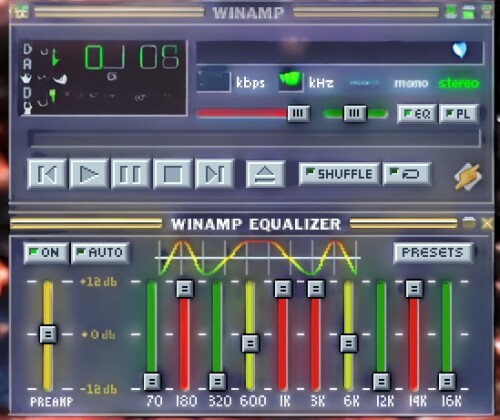This screenshot has width=500, height=420.
Task: Click the O option letter in display panel
Action: (28, 49)
